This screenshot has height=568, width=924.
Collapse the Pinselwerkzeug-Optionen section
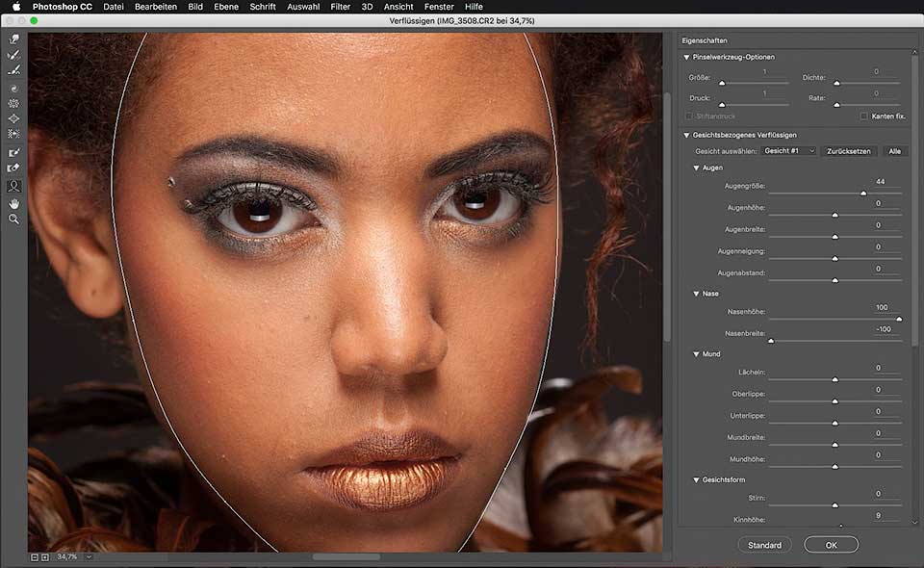686,57
